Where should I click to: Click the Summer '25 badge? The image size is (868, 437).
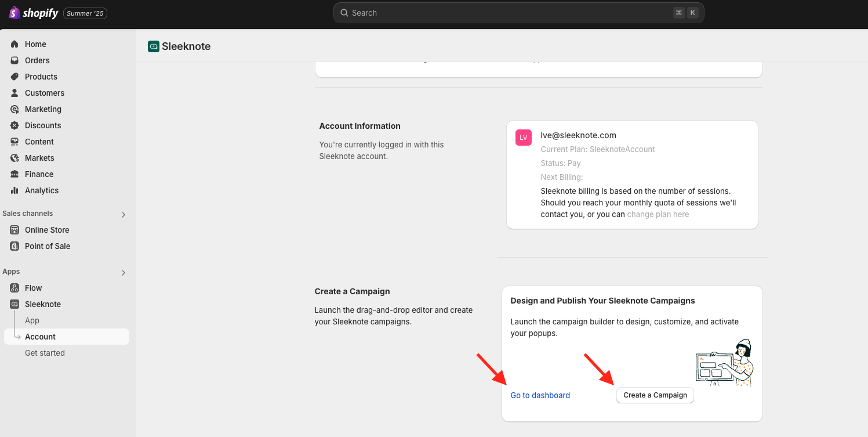pos(85,13)
